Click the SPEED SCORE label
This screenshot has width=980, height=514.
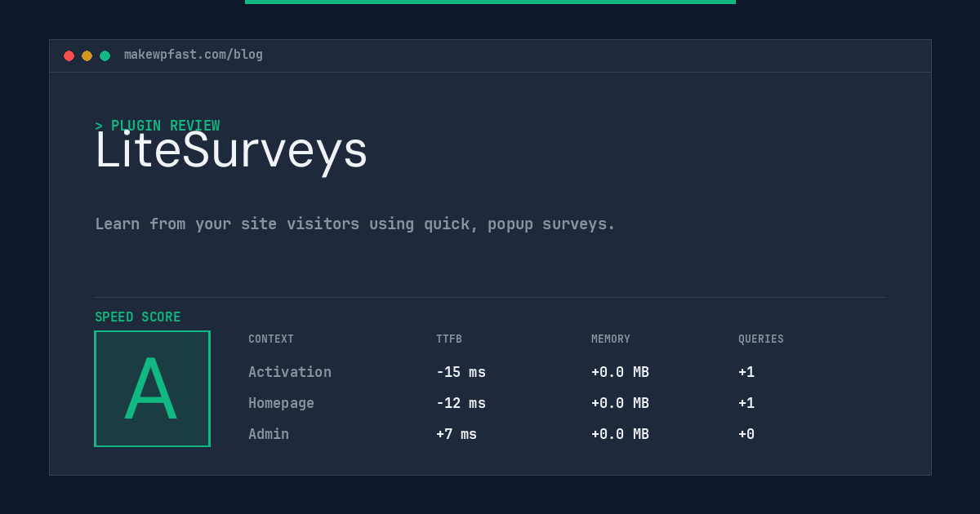click(x=138, y=317)
